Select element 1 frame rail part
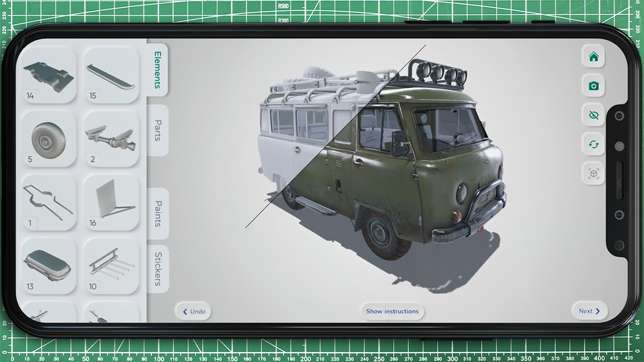644x362 pixels. point(49,203)
